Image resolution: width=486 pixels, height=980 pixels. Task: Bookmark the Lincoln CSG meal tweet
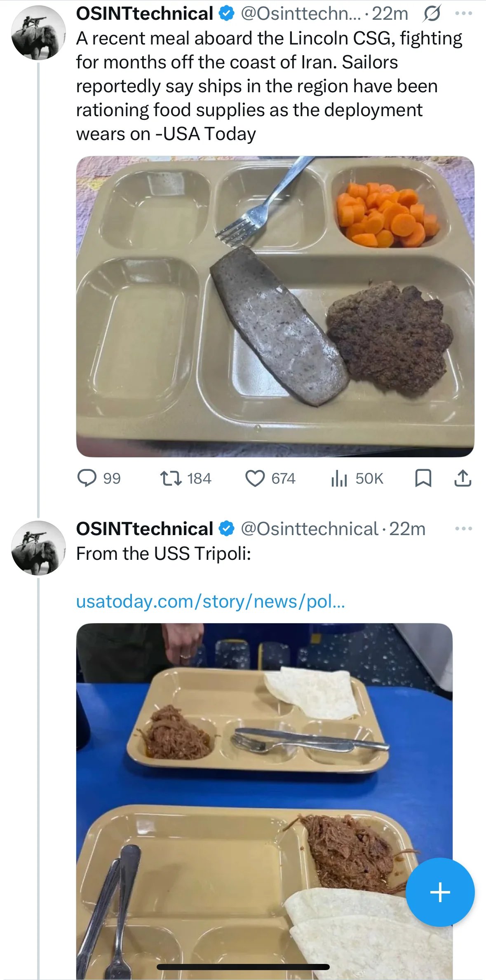pos(423,478)
